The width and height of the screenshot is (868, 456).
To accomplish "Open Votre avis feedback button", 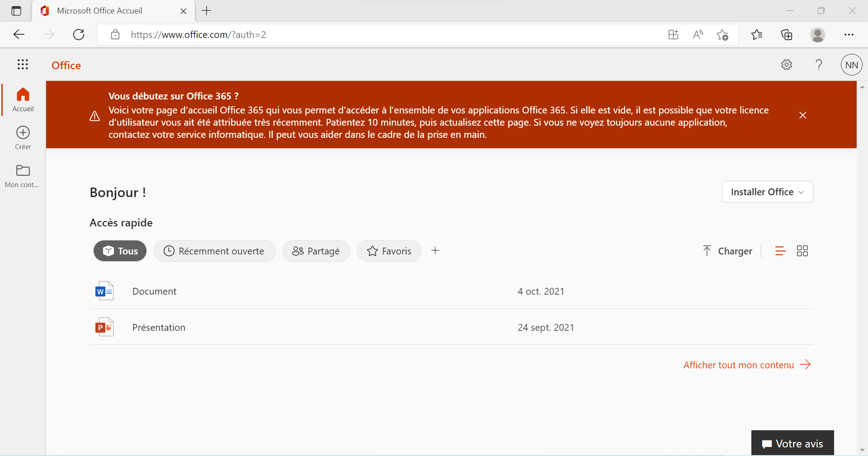I will (x=793, y=443).
